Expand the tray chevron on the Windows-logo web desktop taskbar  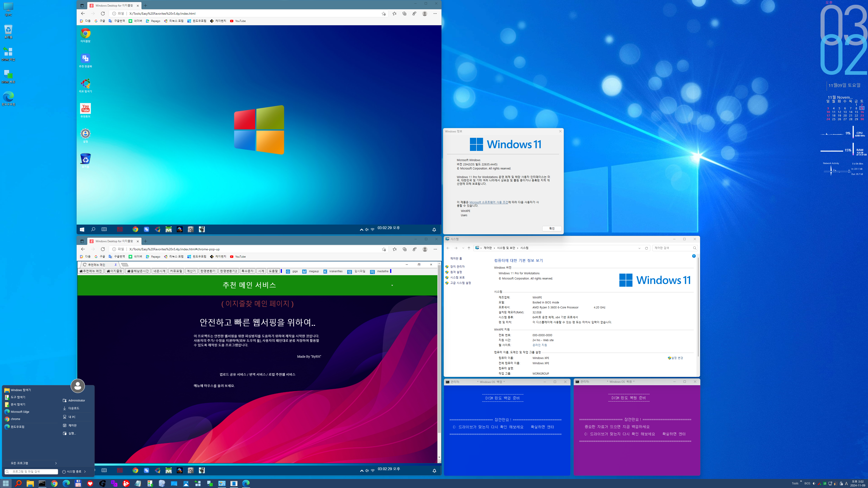(x=361, y=230)
